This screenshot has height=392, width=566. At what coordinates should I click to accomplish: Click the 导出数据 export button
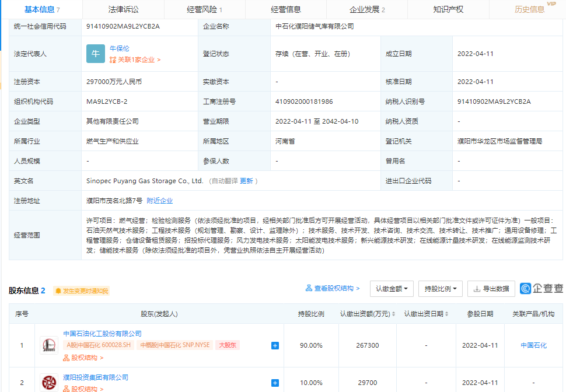(x=491, y=289)
